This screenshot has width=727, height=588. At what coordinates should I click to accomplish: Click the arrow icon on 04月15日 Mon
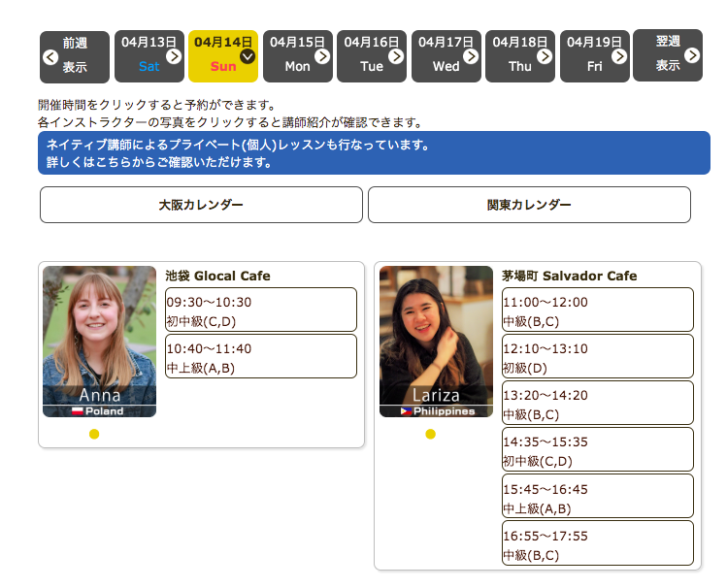click(322, 56)
